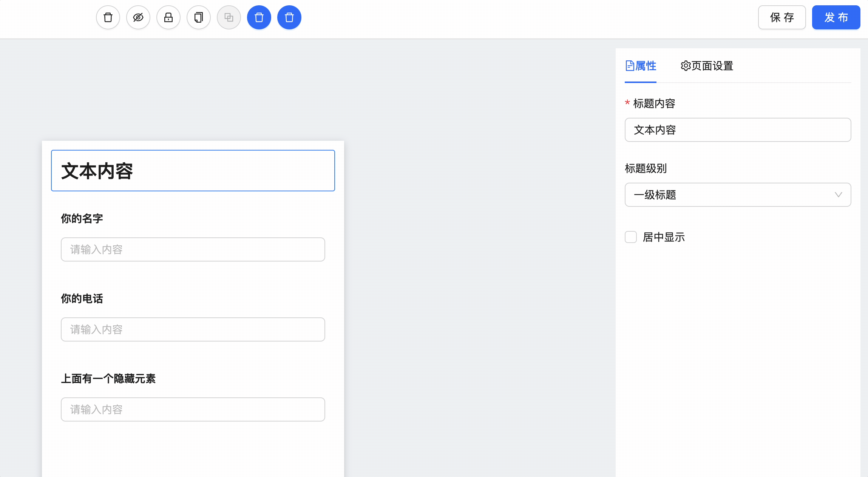Click the 标题内容 text input field
This screenshot has width=868, height=477.
(738, 130)
